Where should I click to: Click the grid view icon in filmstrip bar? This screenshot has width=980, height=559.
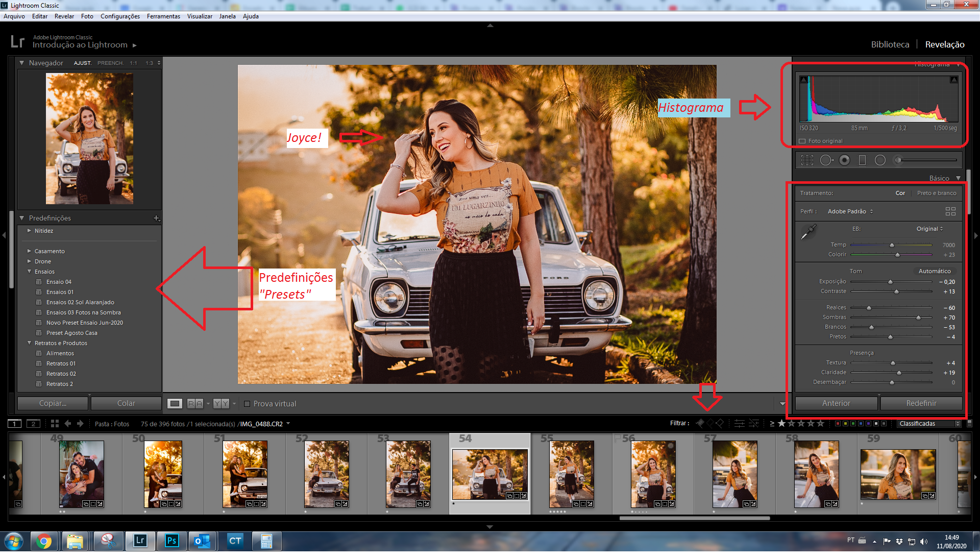[x=55, y=424]
